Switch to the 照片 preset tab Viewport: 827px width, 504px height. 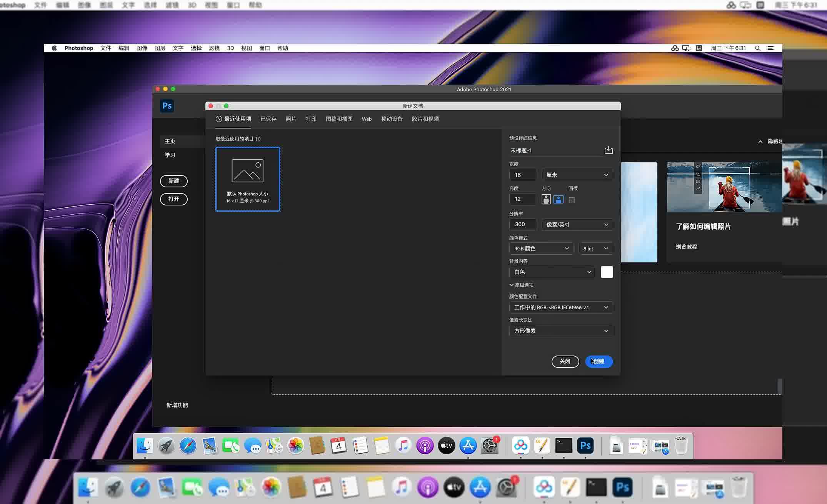[x=291, y=119]
